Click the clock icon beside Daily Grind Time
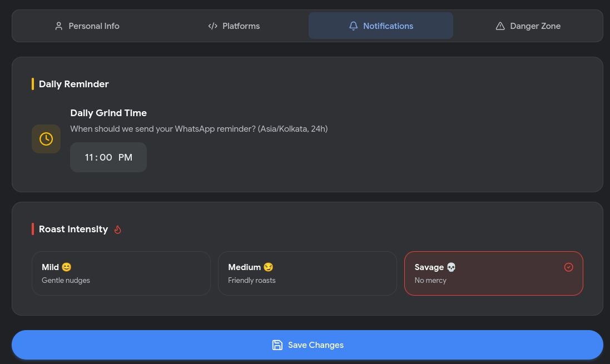The height and width of the screenshot is (364, 610). tap(46, 139)
